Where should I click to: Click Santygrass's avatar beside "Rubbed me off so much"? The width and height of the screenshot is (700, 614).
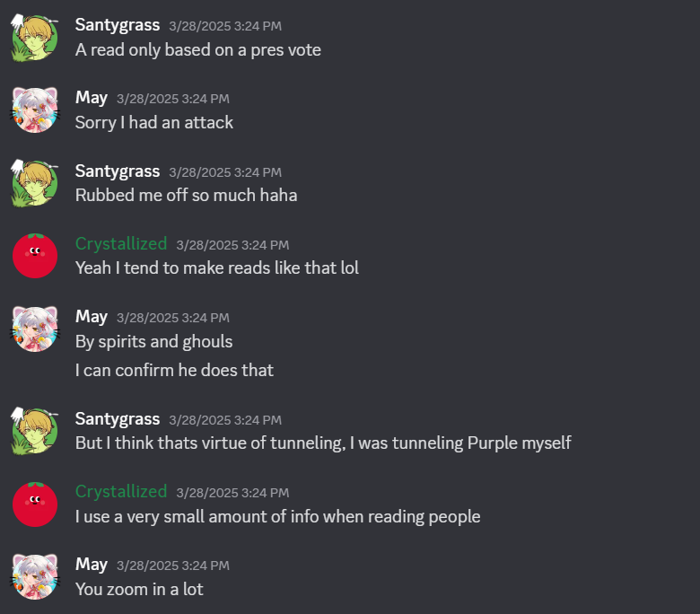coord(35,182)
